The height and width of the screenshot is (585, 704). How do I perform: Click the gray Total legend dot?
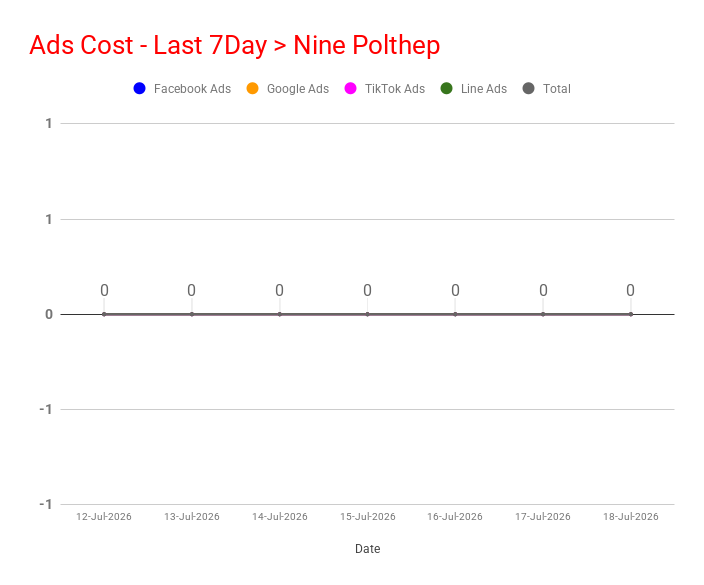(529, 88)
